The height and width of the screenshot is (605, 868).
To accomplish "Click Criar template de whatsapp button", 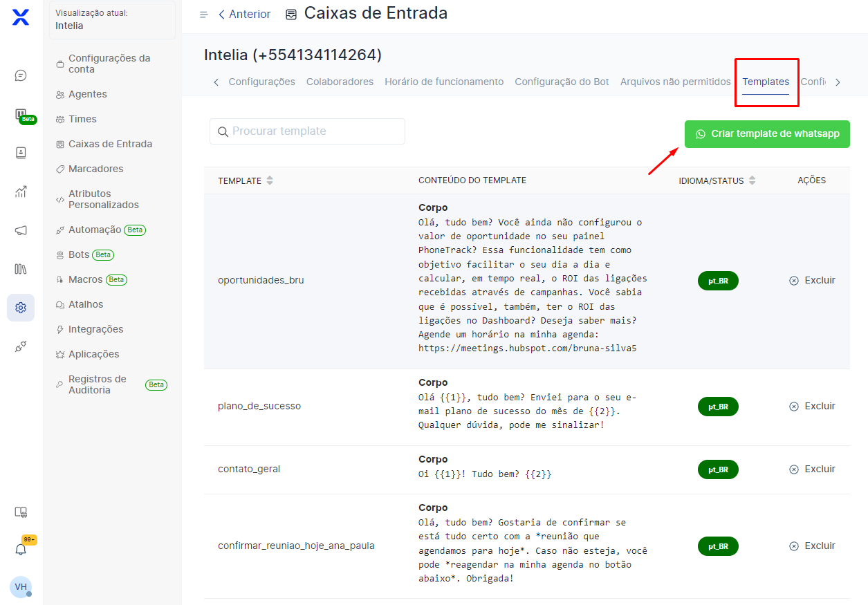I will tap(767, 134).
